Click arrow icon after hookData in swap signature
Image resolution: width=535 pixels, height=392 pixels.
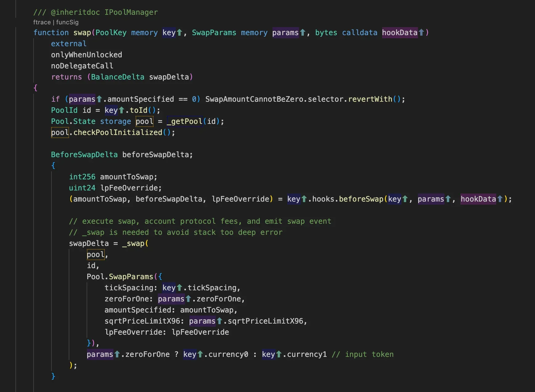tap(421, 33)
